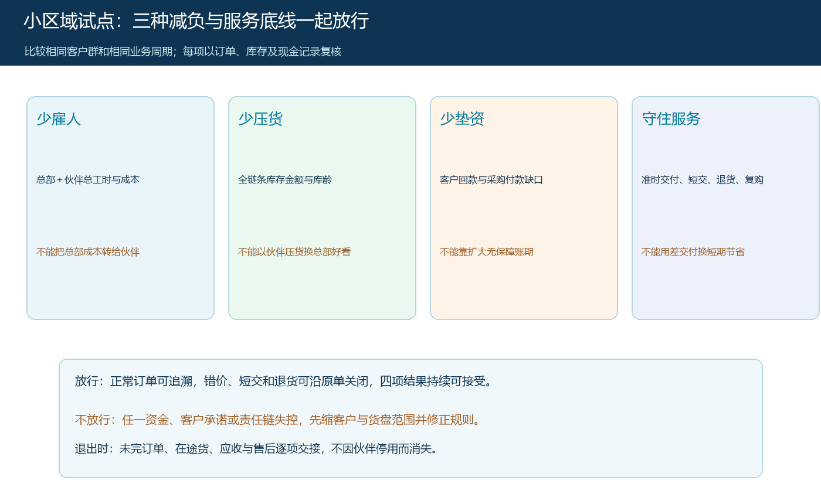
Task: Select the text 全链条库存金额与库龄
Action: coord(285,180)
